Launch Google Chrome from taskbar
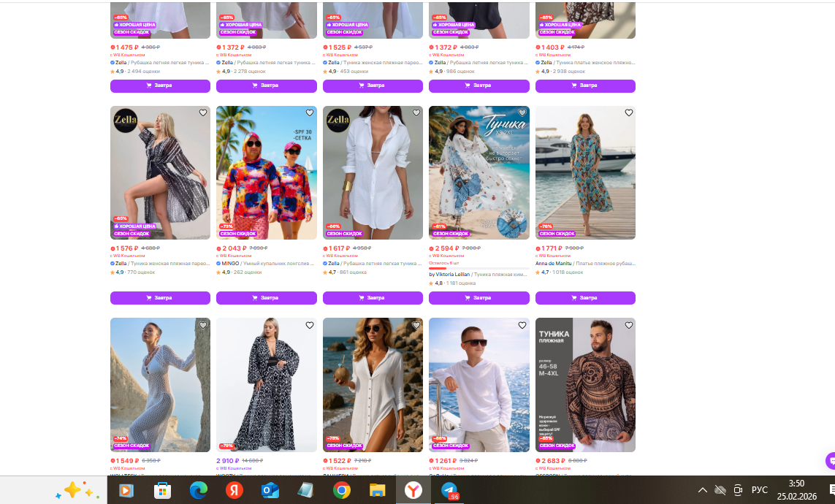Image resolution: width=835 pixels, height=504 pixels. 341,490
